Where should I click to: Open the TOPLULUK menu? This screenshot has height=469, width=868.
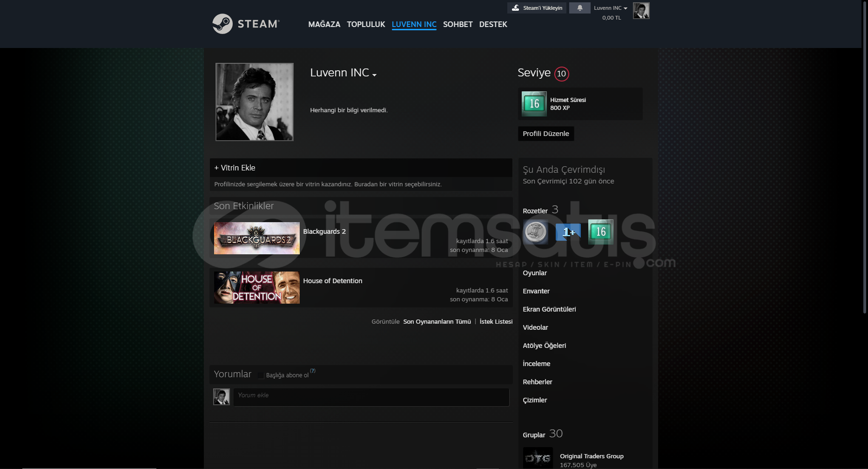pos(366,24)
